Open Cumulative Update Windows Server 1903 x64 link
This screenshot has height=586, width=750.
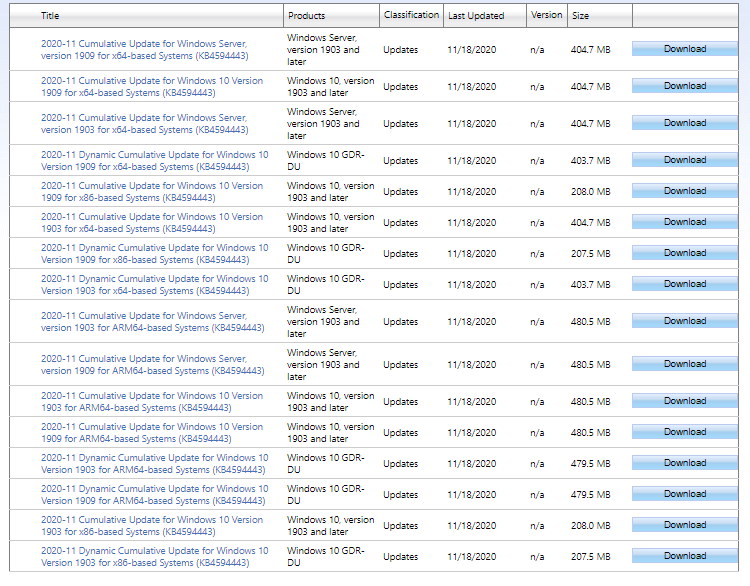pos(144,124)
